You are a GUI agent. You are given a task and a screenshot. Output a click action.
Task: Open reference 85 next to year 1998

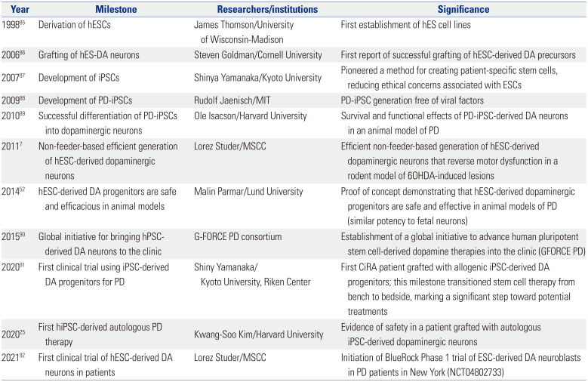pos(23,23)
